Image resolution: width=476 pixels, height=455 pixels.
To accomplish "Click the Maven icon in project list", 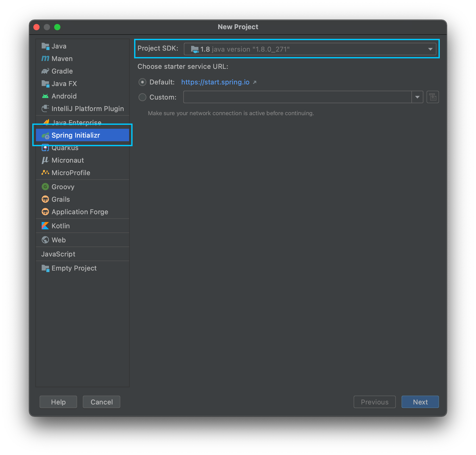I will click(45, 59).
